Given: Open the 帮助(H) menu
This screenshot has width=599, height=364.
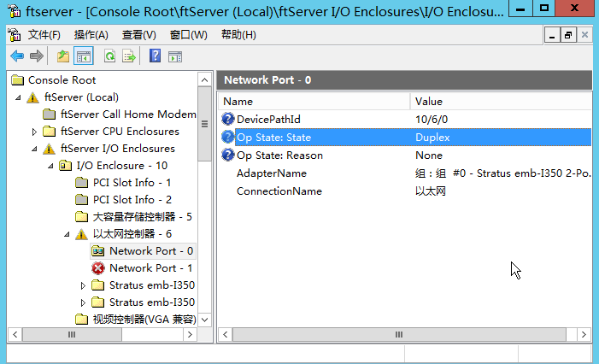Looking at the screenshot, I should click(238, 35).
